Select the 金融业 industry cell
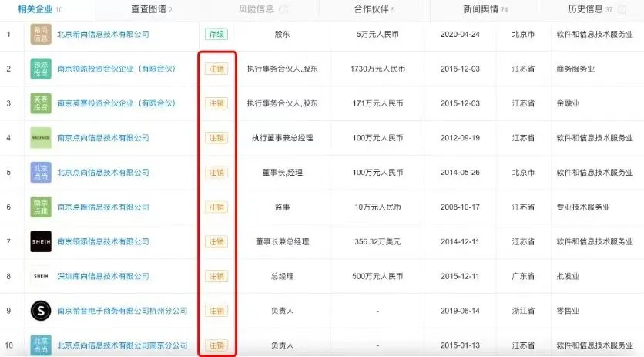This screenshot has height=357, width=644. pyautogui.click(x=568, y=103)
